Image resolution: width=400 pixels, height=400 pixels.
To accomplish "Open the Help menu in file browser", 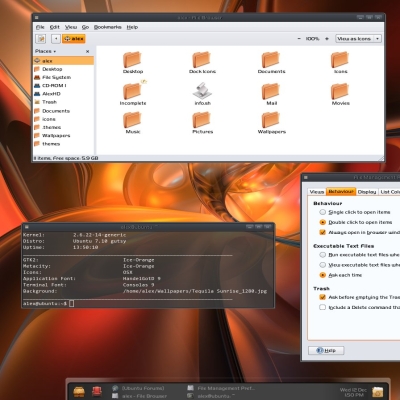I will tap(132, 27).
